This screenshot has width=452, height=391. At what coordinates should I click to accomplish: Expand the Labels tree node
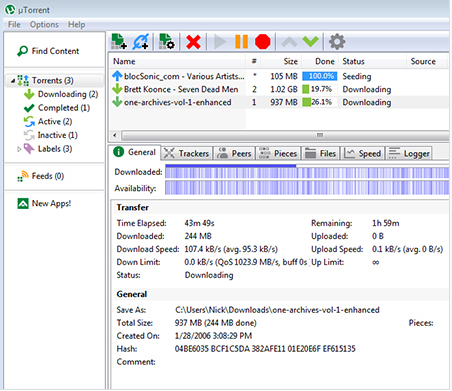(19, 149)
